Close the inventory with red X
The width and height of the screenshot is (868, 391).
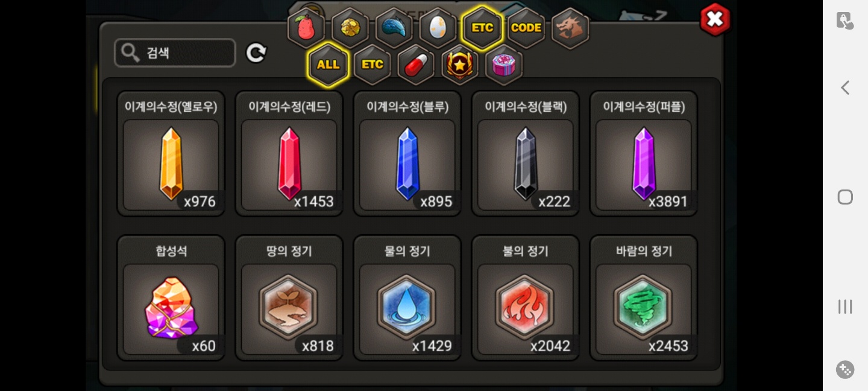[715, 20]
